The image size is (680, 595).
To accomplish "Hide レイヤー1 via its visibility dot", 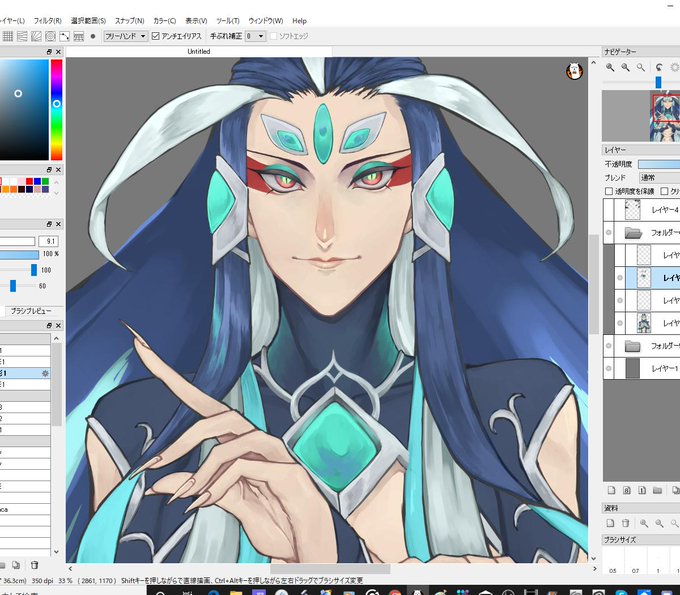I will tap(608, 368).
